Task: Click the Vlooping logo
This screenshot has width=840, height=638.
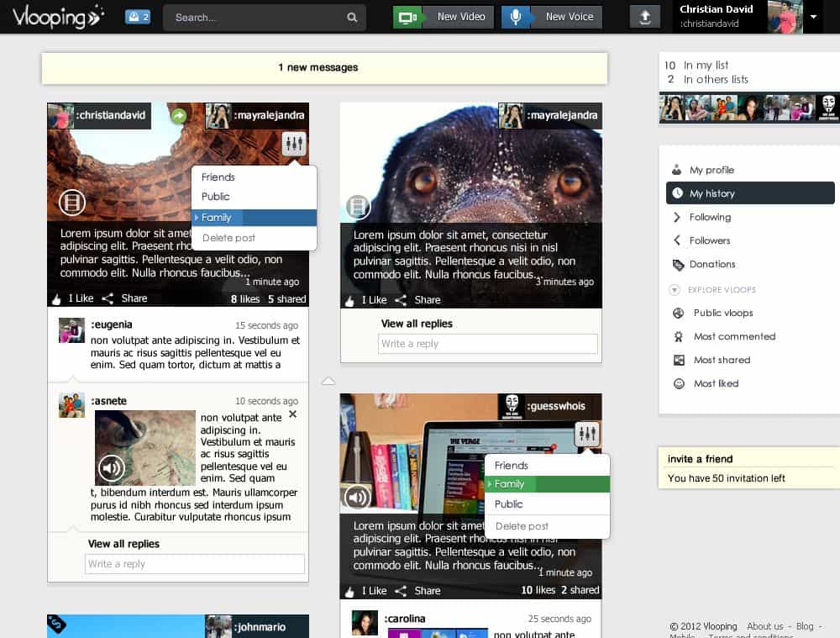Action: 58,17
